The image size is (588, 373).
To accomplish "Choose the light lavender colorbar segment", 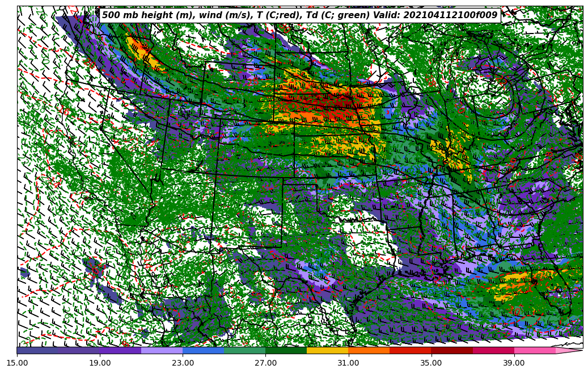I will [x=162, y=350].
